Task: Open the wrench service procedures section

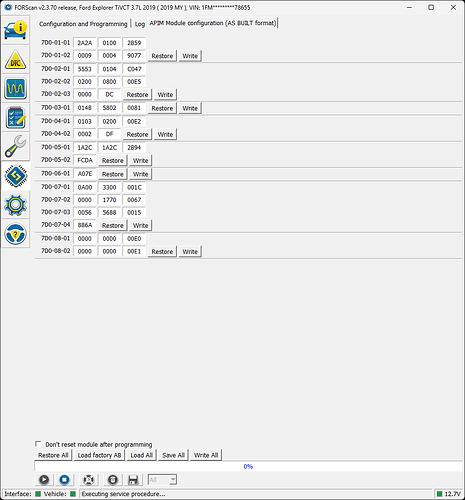Action: (x=15, y=146)
